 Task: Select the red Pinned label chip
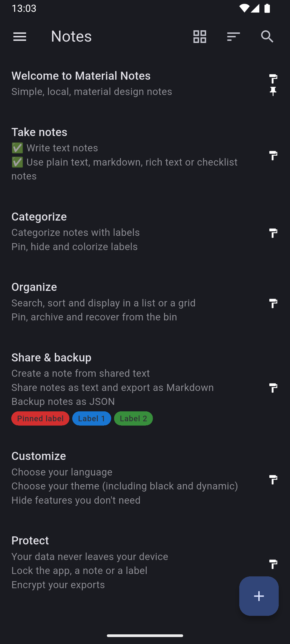(40, 418)
